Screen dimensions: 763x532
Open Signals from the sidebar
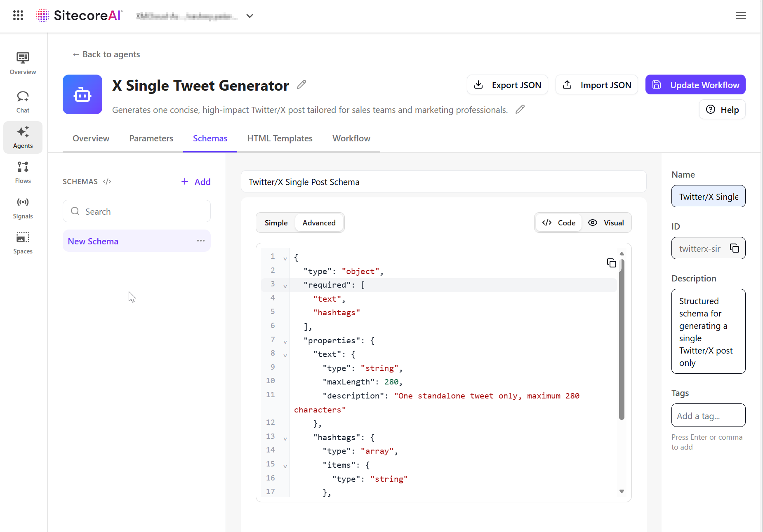tap(23, 208)
